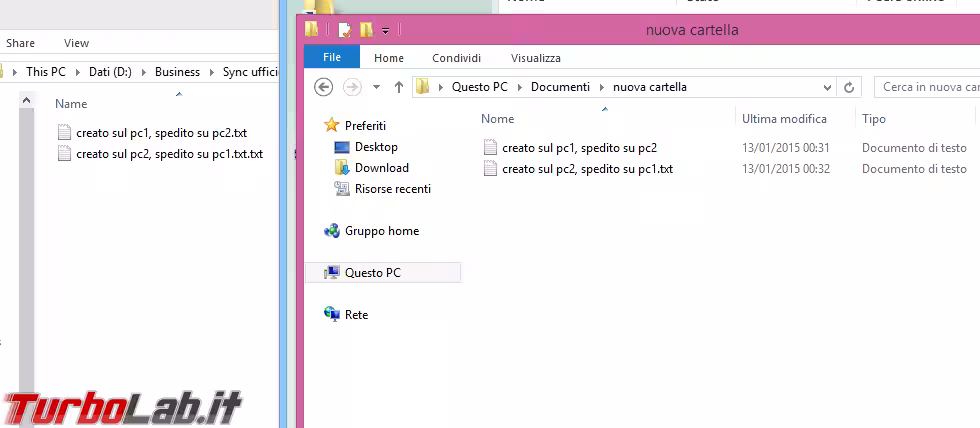
Task: Click the Forward navigation arrow
Action: [352, 87]
